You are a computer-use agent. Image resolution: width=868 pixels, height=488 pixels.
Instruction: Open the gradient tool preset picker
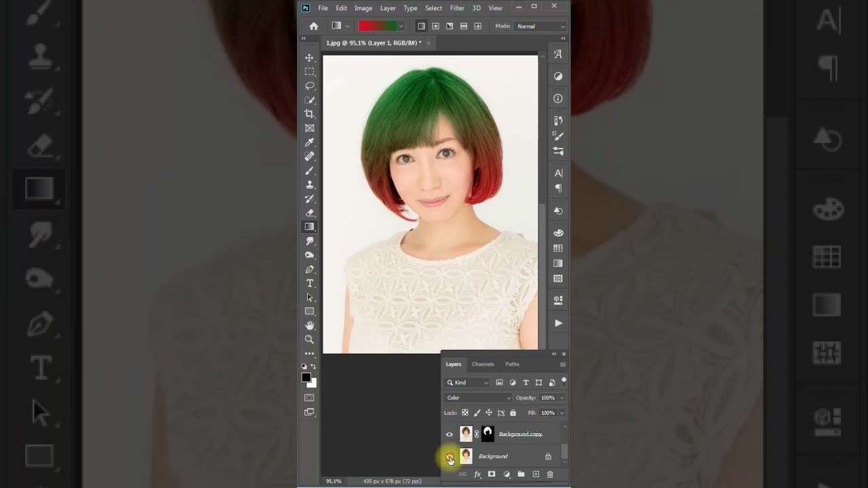pyautogui.click(x=340, y=26)
